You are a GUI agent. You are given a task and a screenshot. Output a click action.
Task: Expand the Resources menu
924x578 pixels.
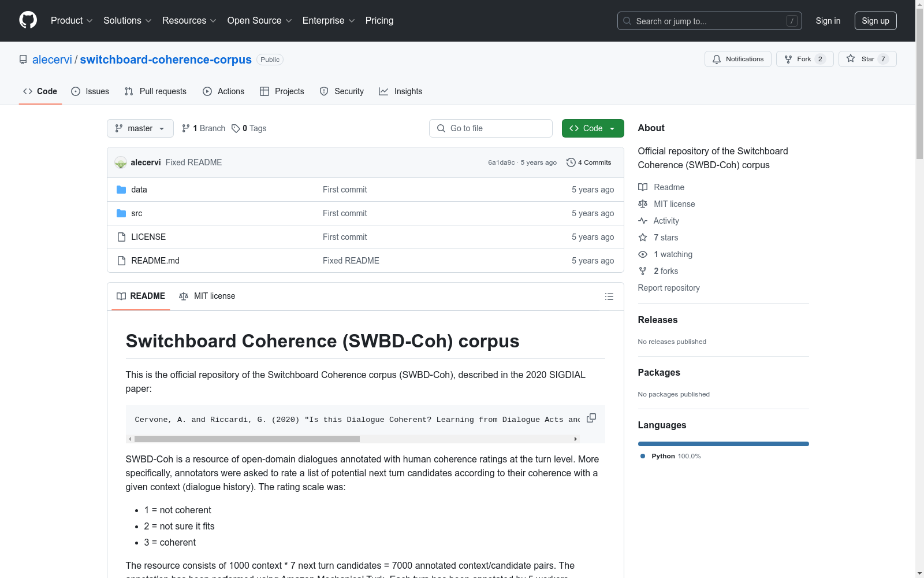(x=189, y=21)
